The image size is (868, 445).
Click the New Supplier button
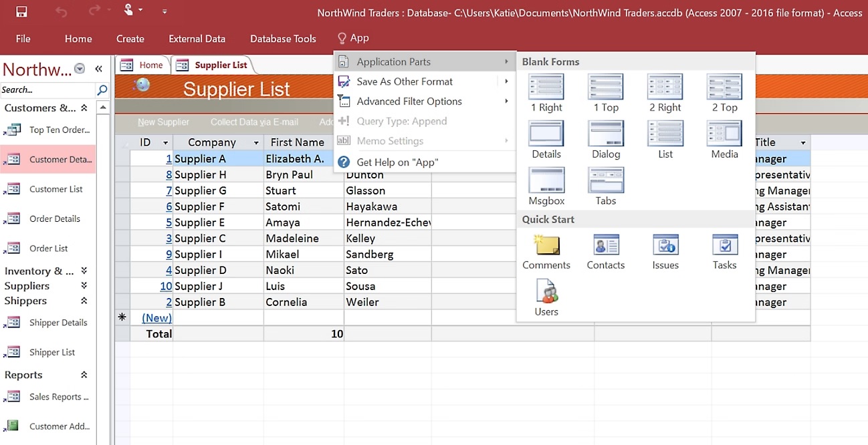coord(164,122)
